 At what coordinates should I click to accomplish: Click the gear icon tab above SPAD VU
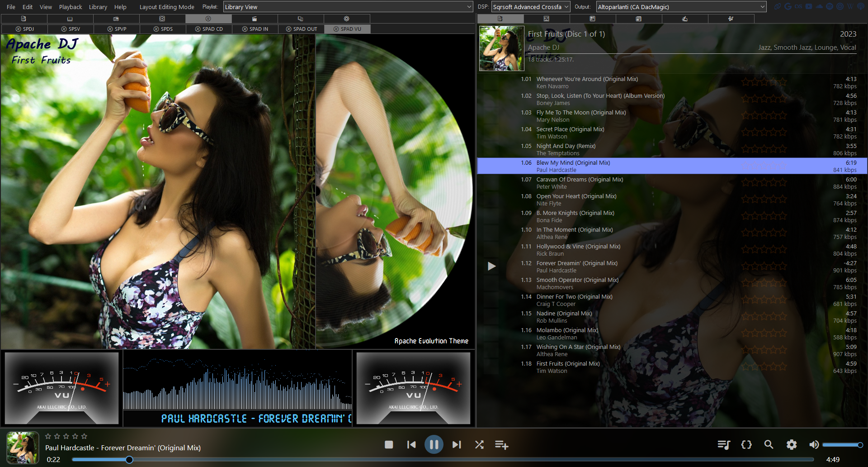tap(346, 19)
